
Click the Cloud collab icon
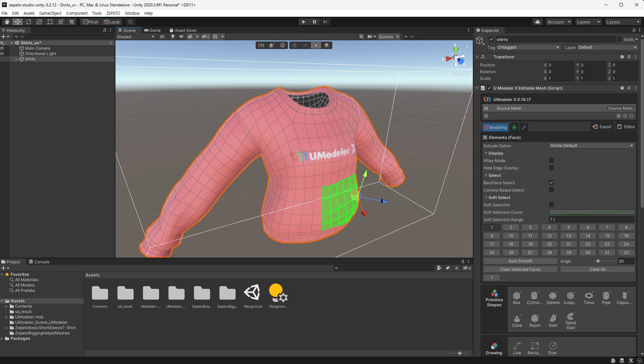(x=537, y=22)
